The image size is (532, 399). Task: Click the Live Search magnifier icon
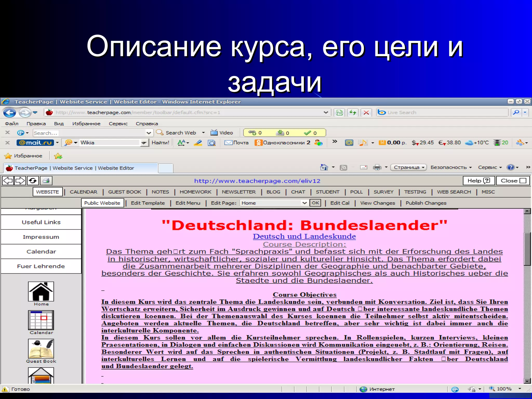(516, 112)
